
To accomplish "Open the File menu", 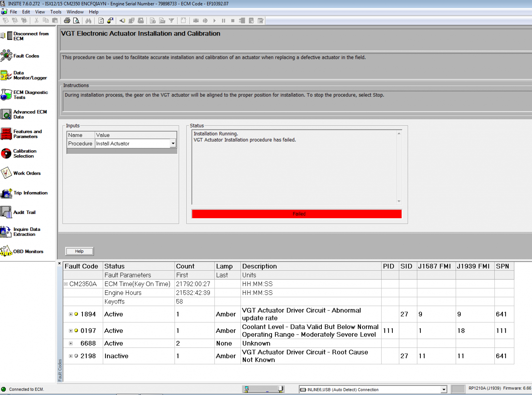I will pos(13,12).
